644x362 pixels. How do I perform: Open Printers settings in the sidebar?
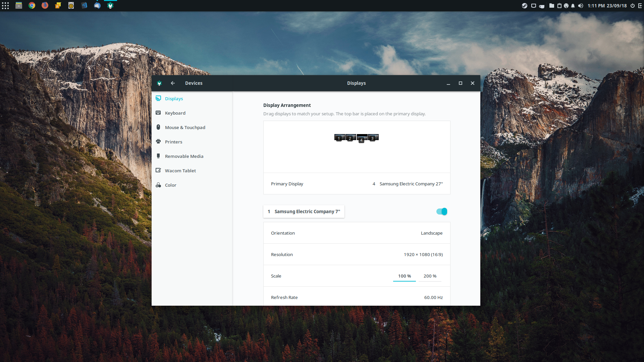point(192,142)
